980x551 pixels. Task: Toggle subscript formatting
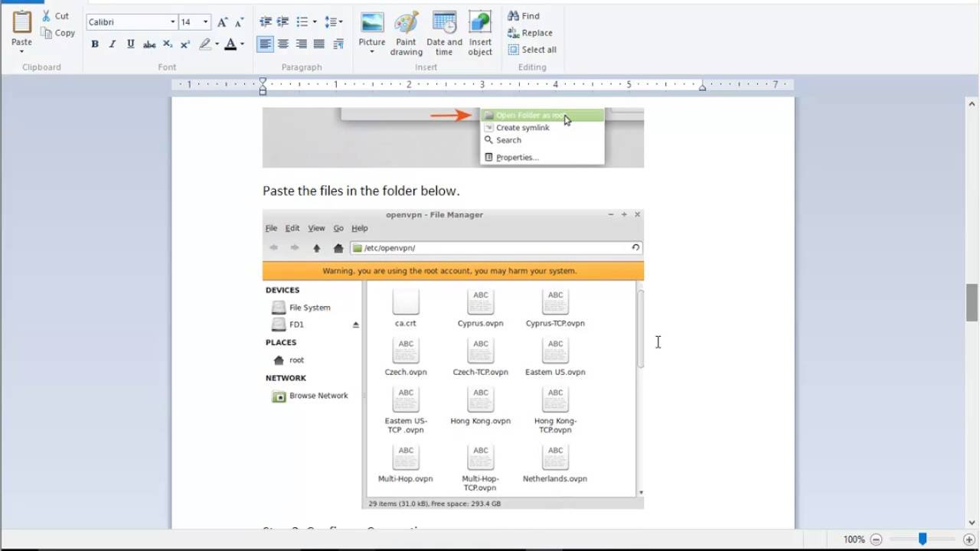coord(168,44)
